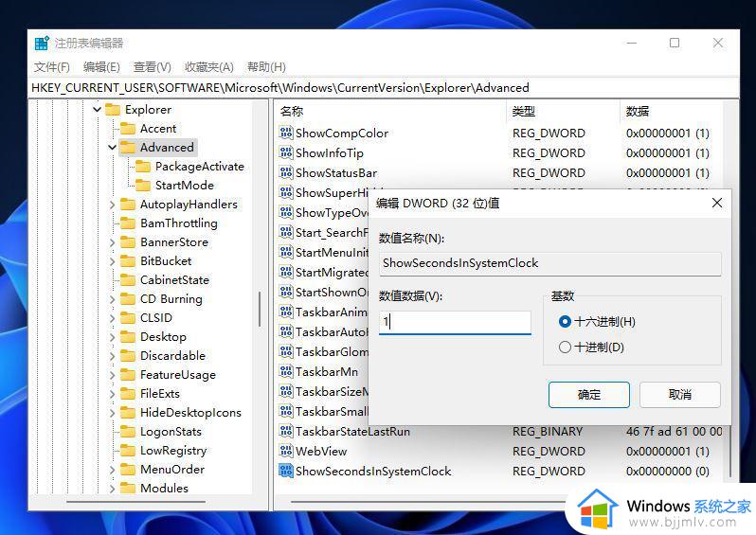
Task: Click the Discardable folder icon
Action: click(x=128, y=356)
